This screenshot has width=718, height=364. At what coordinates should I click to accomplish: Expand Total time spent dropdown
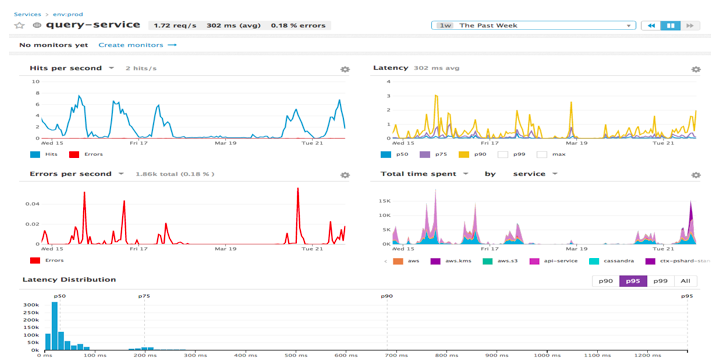pyautogui.click(x=466, y=174)
